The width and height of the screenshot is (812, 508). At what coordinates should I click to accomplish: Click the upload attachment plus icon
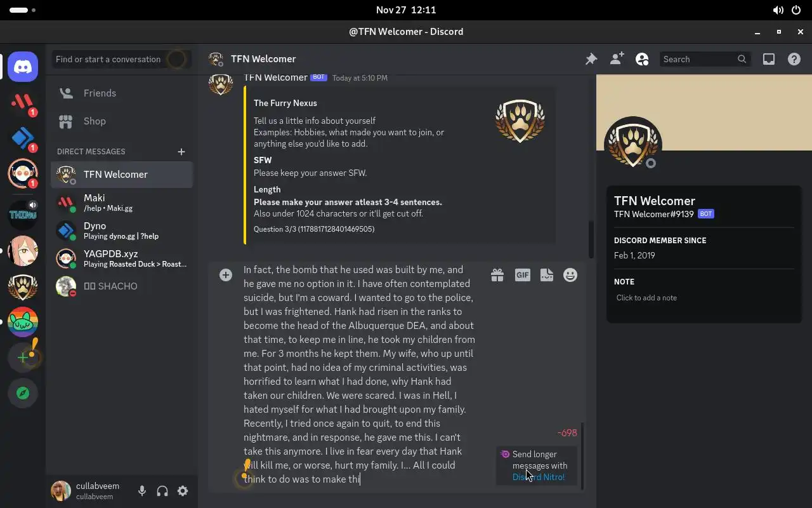[x=226, y=275]
